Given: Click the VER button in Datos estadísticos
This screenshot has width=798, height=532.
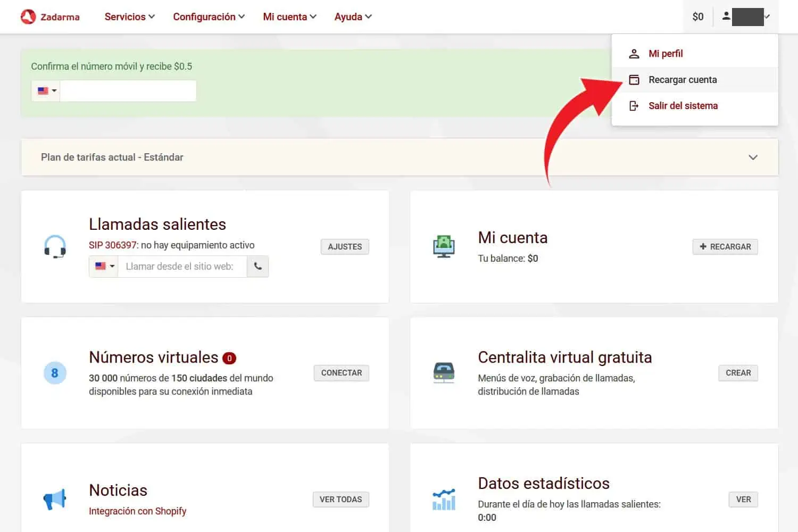Looking at the screenshot, I should (x=743, y=500).
